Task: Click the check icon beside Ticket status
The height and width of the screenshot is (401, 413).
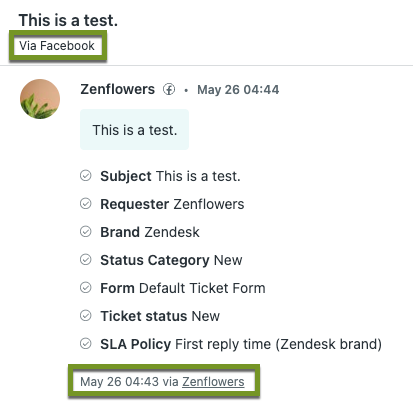Action: [x=86, y=315]
